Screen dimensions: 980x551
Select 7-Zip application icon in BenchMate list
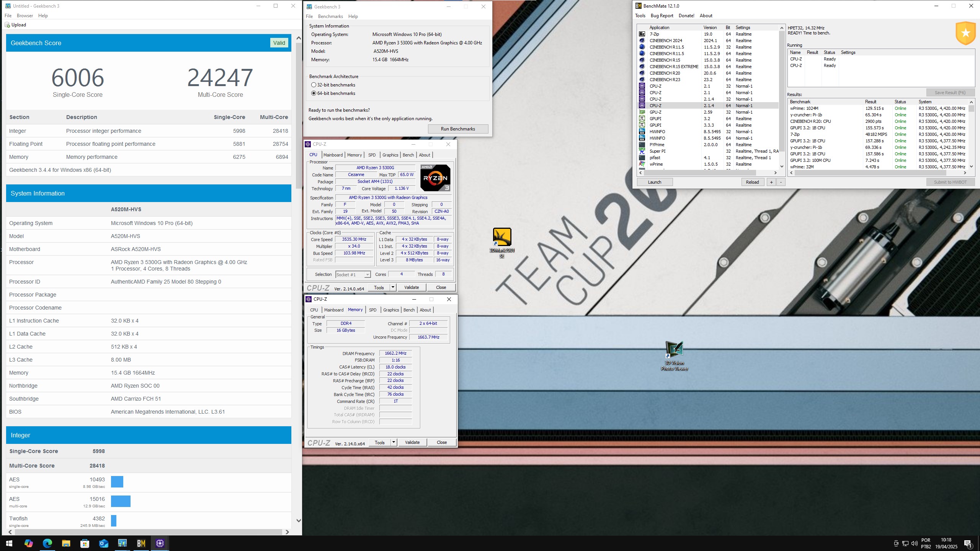(x=642, y=34)
